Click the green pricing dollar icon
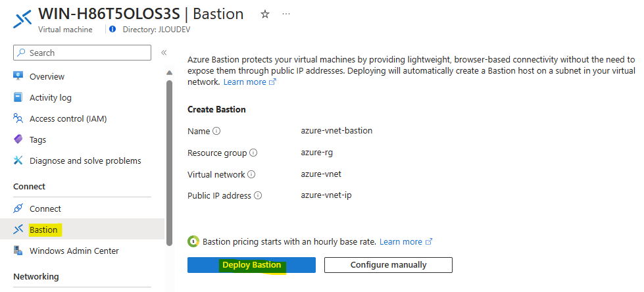This screenshot has height=292, width=644. pyautogui.click(x=193, y=241)
